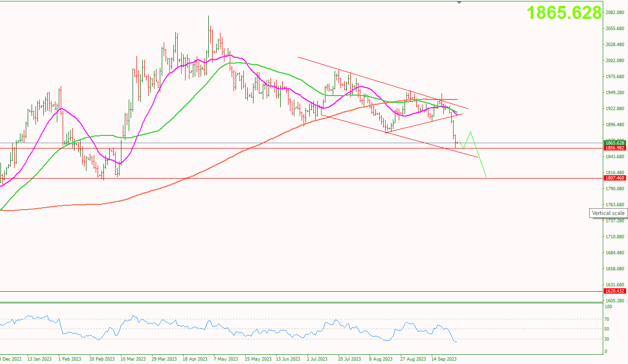
Task: Click the large green 1865.628 price display
Action: click(x=564, y=13)
